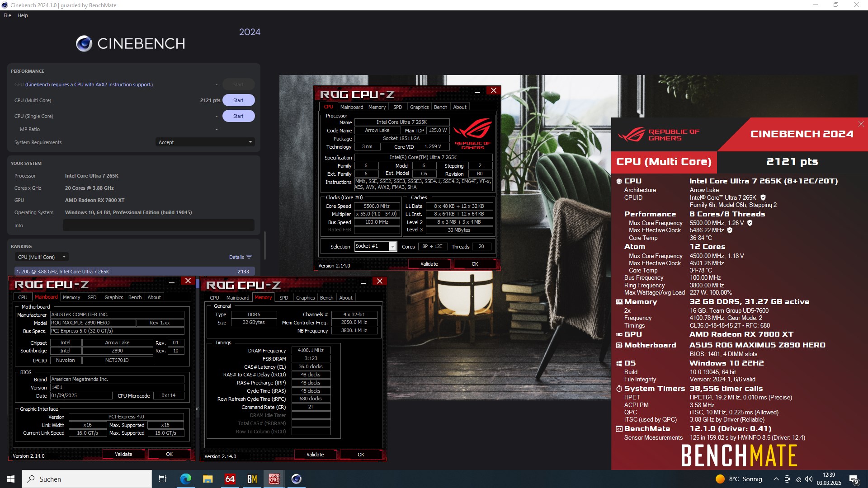Open About tab in CPU-Z Memory window
The image size is (868, 488).
click(346, 298)
